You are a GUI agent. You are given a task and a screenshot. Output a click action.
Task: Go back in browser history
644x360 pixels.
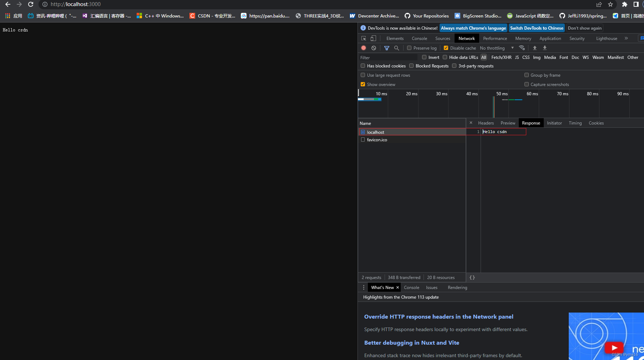[x=8, y=4]
